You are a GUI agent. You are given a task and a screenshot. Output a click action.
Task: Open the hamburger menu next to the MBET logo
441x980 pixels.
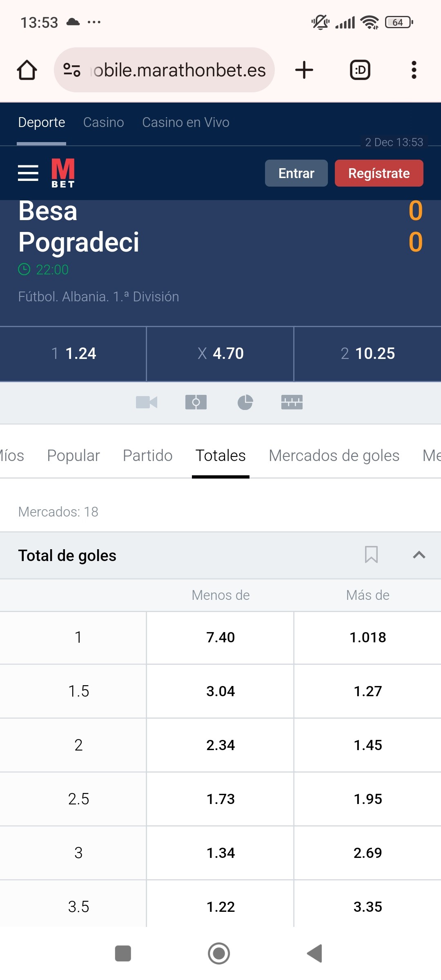coord(28,173)
